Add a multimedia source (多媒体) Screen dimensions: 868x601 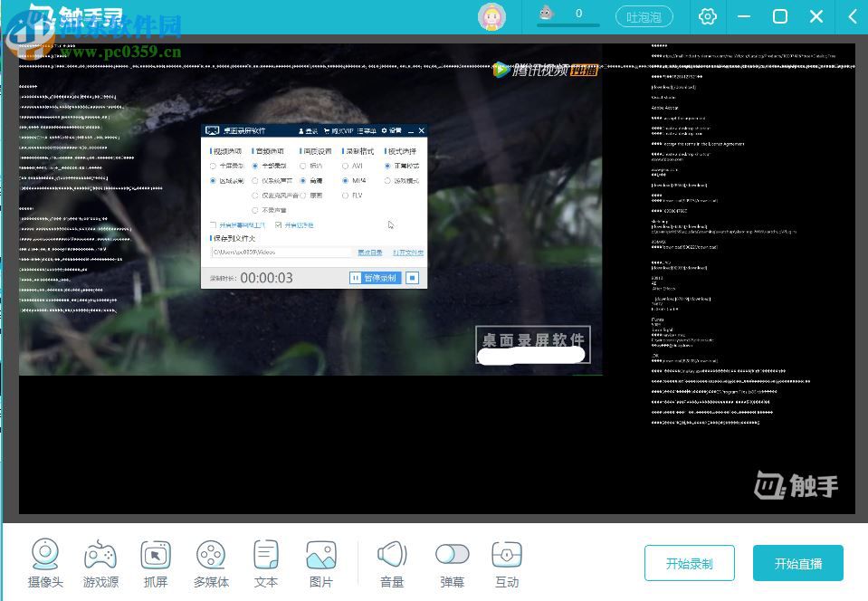[x=211, y=563]
